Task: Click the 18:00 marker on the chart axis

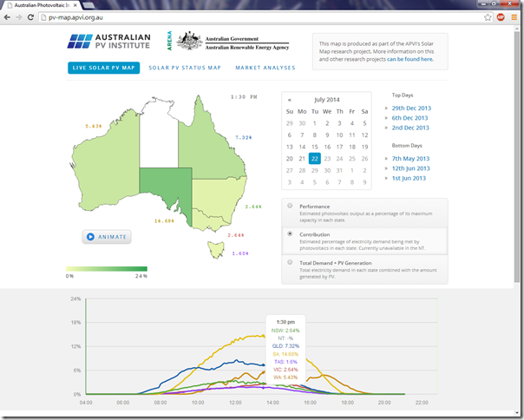Action: [347, 403]
